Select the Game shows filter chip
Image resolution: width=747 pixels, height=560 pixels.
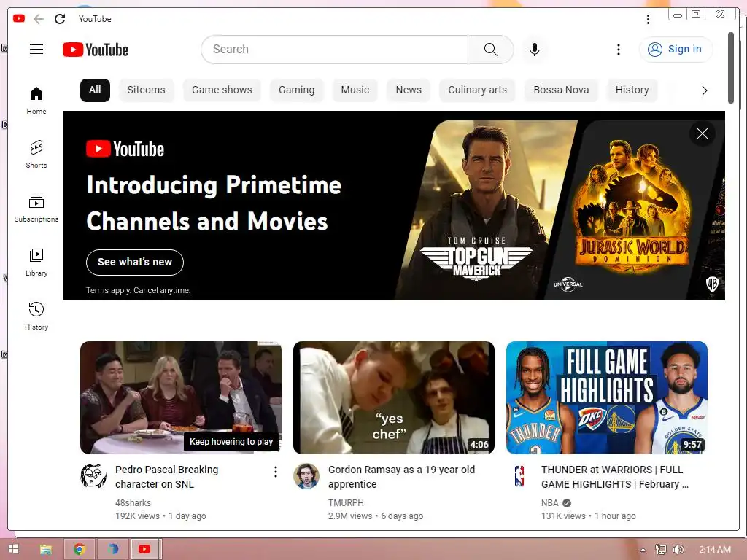coord(222,90)
